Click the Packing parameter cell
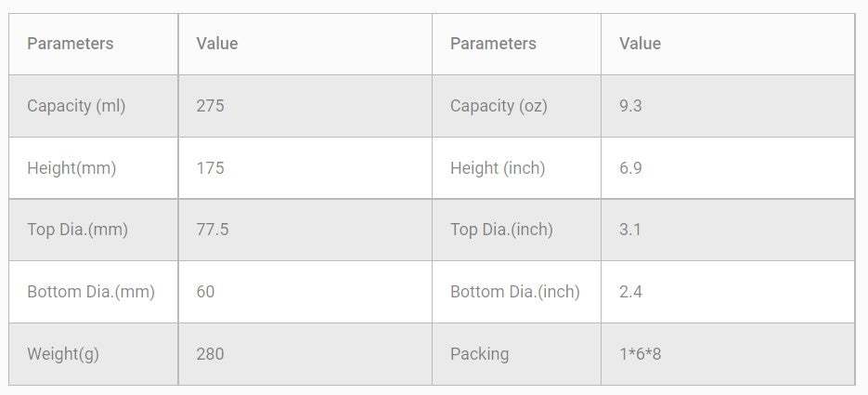This screenshot has width=868, height=395. coord(479,354)
